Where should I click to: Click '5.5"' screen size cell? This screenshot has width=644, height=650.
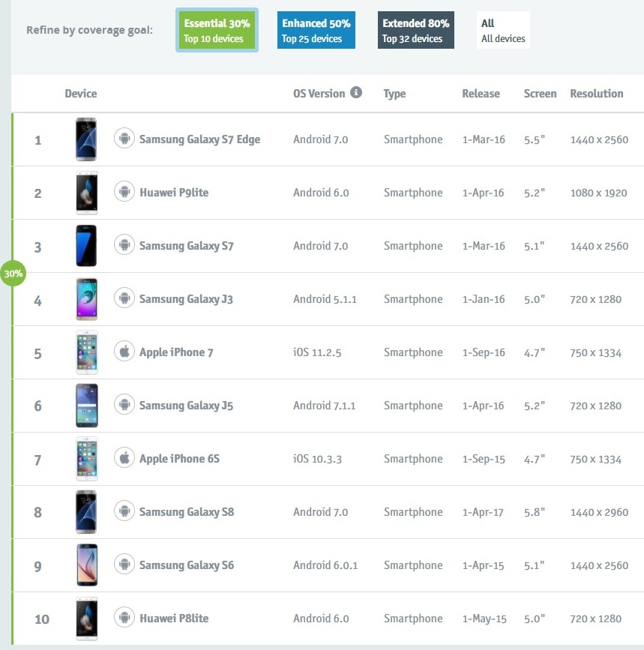(x=535, y=139)
